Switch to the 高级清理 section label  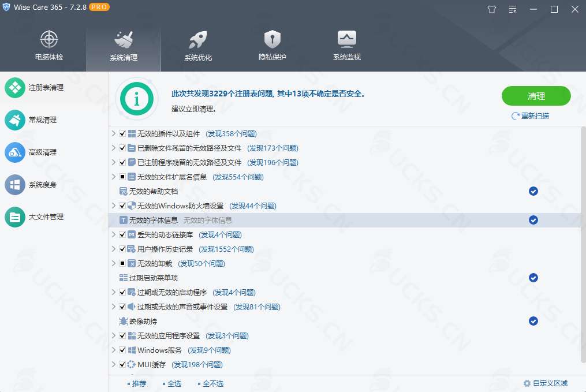[x=43, y=152]
